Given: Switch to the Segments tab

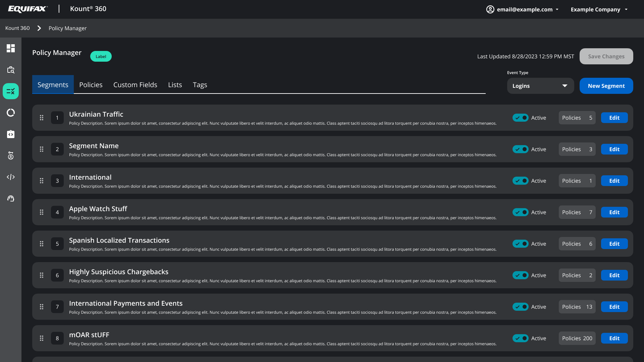Looking at the screenshot, I should [x=53, y=84].
